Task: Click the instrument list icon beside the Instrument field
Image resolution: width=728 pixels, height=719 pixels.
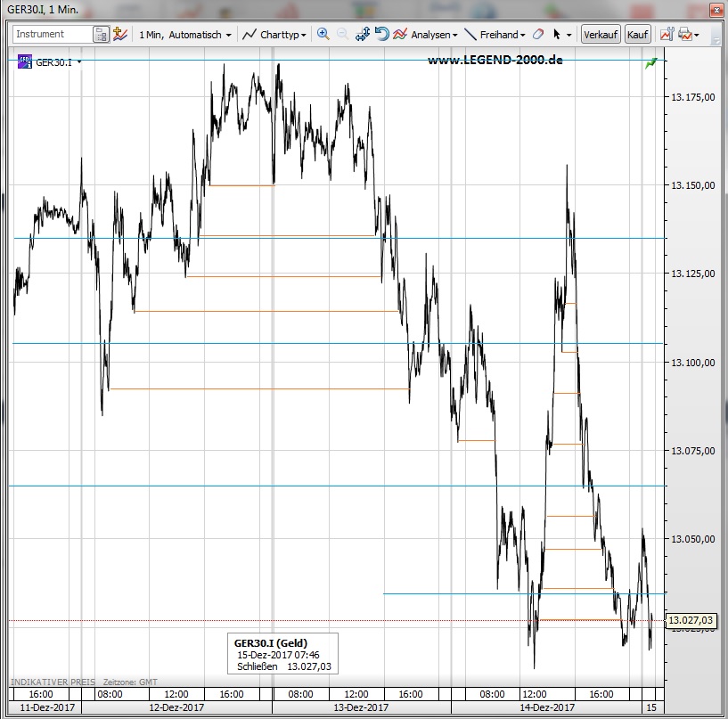Action: [102, 35]
